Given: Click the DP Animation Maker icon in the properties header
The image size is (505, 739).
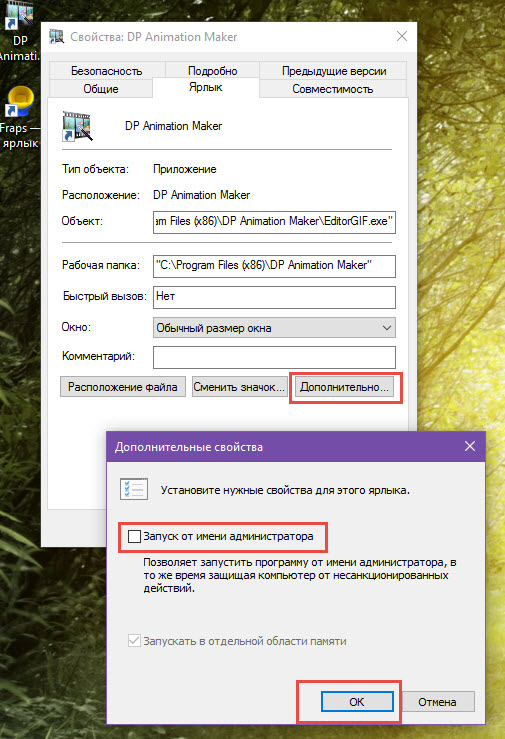Looking at the screenshot, I should pyautogui.click(x=77, y=126).
